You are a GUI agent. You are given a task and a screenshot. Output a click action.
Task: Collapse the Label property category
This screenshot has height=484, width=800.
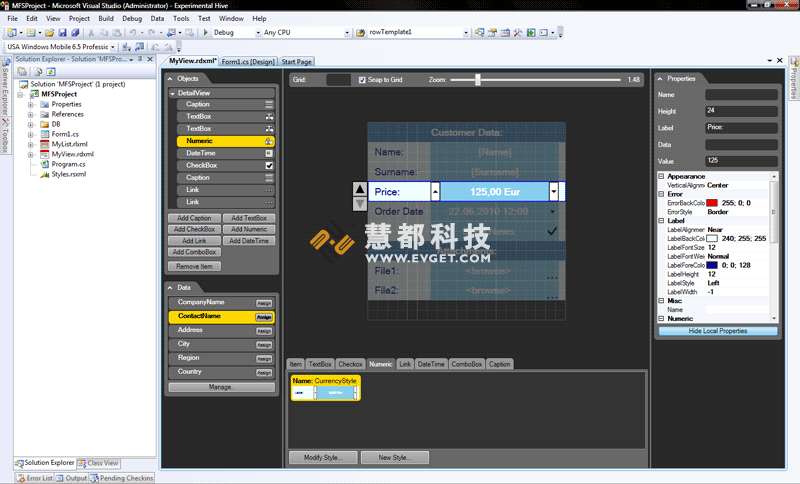point(661,220)
